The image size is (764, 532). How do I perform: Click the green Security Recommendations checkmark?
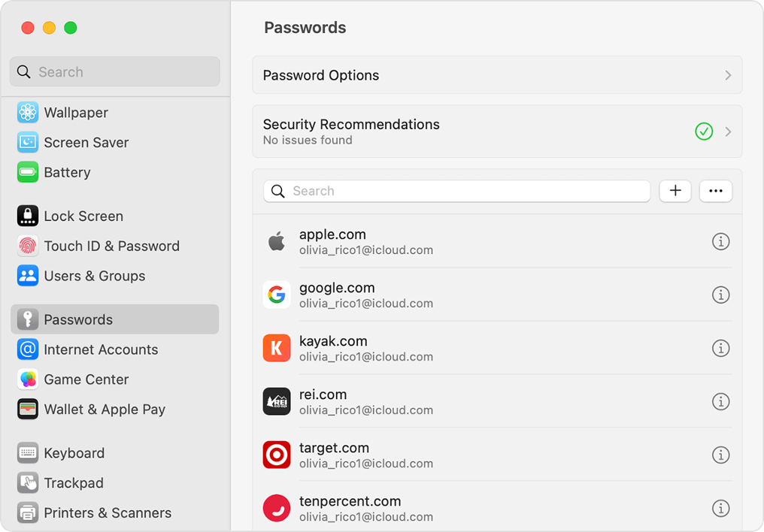(x=704, y=131)
